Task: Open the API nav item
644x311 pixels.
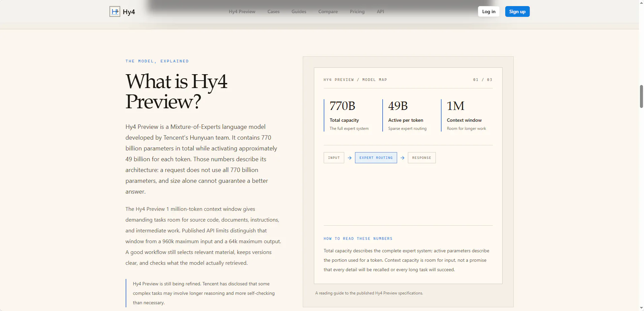Action: [380, 11]
